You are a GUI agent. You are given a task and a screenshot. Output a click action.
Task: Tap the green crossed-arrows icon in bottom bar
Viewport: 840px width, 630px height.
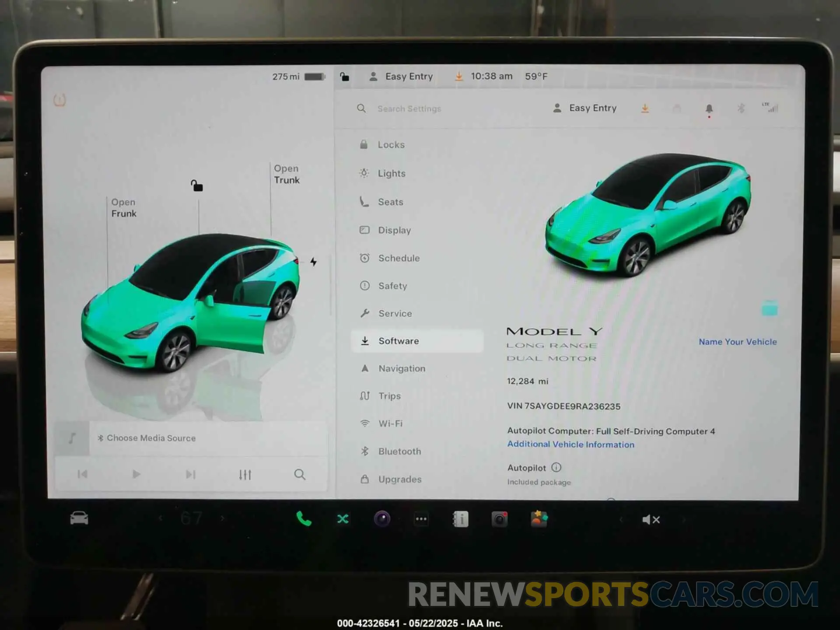[343, 519]
